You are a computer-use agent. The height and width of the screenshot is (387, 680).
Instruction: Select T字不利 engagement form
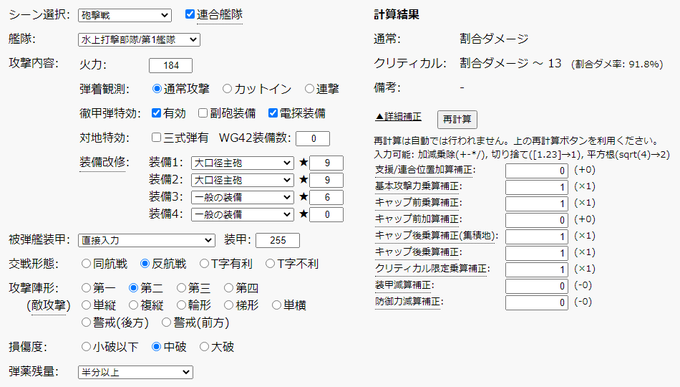tap(270, 263)
